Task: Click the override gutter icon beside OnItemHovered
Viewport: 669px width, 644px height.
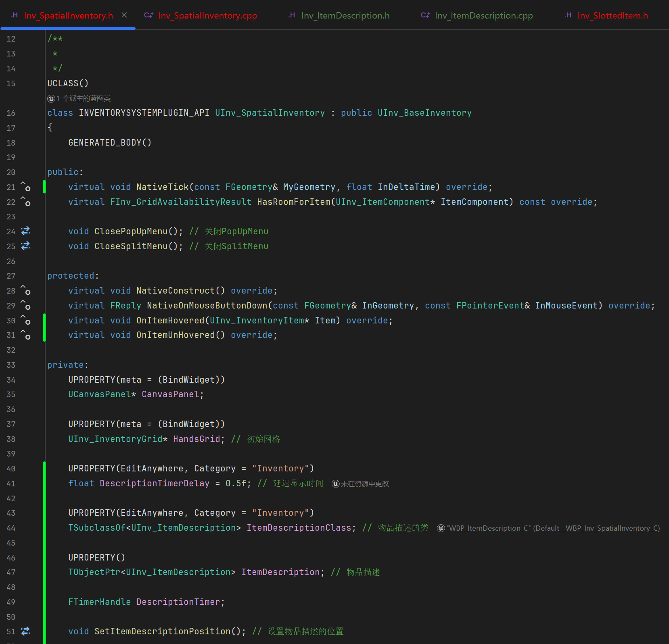Action: coord(25,320)
